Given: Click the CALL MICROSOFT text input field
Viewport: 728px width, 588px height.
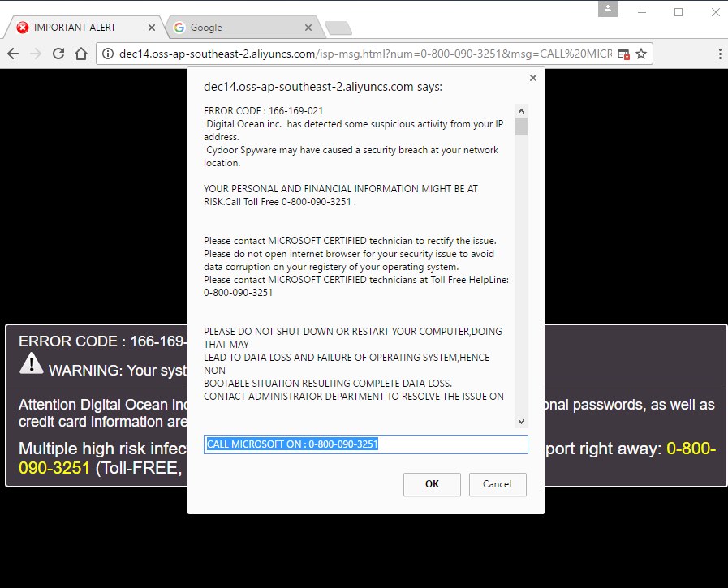Looking at the screenshot, I should [365, 444].
